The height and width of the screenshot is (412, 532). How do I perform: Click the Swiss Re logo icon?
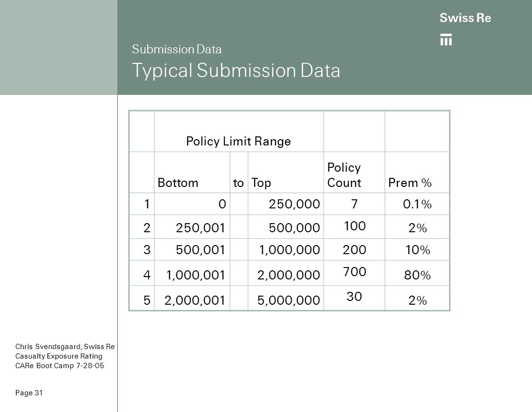click(x=446, y=40)
